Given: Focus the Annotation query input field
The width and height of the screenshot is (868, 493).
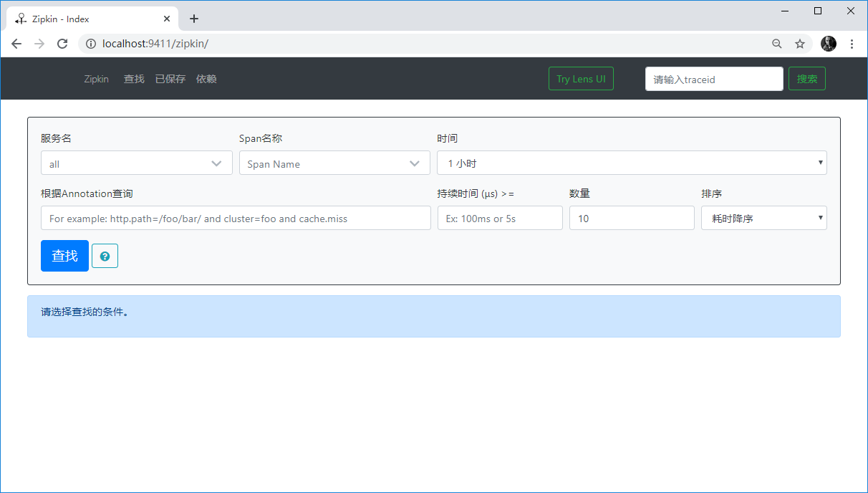Looking at the screenshot, I should click(x=236, y=218).
